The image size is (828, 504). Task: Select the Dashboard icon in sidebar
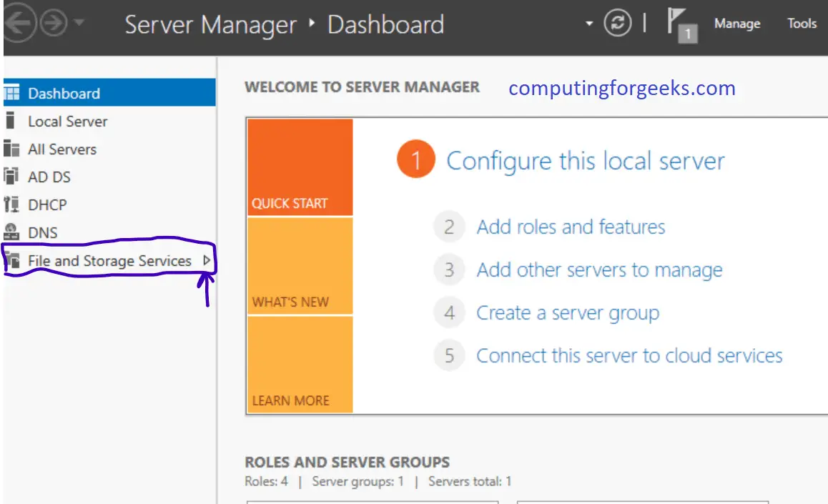(x=14, y=93)
